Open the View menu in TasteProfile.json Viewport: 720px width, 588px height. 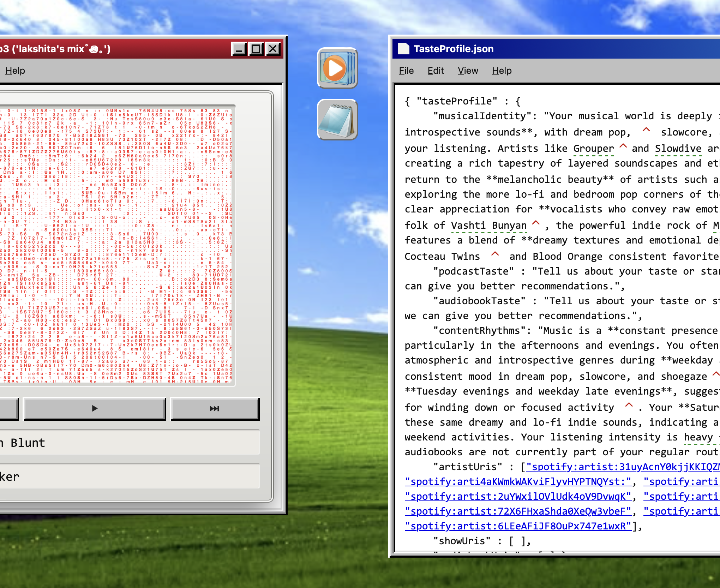tap(468, 71)
